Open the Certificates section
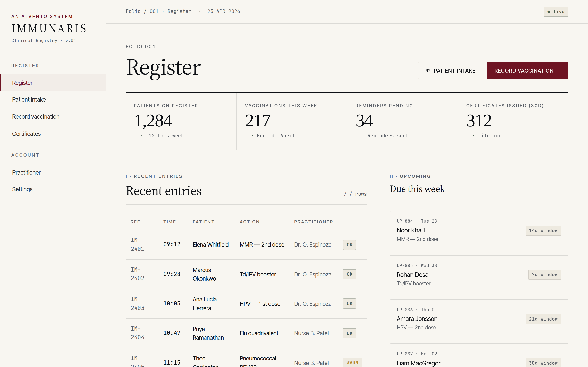The image size is (588, 367). pos(26,134)
